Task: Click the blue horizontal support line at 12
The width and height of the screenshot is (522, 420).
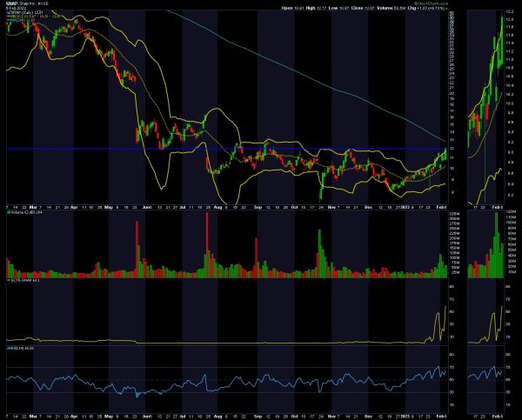Action: coord(226,149)
